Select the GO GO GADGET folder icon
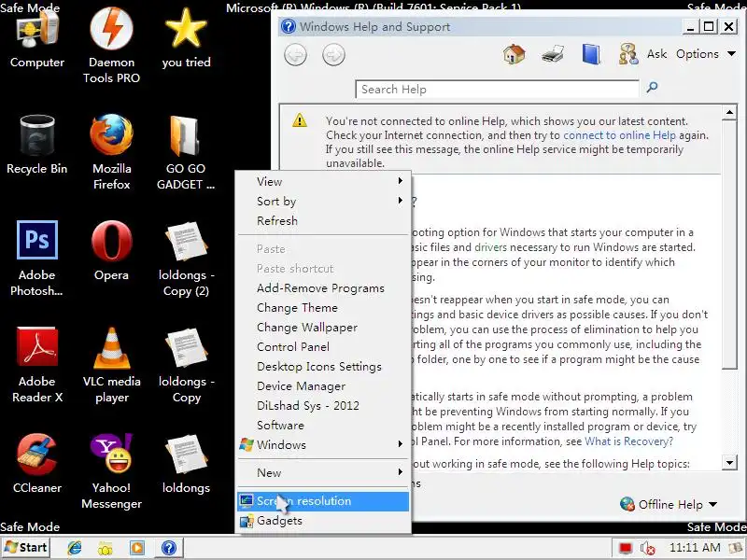Viewport: 747px width, 560px height. [186, 151]
